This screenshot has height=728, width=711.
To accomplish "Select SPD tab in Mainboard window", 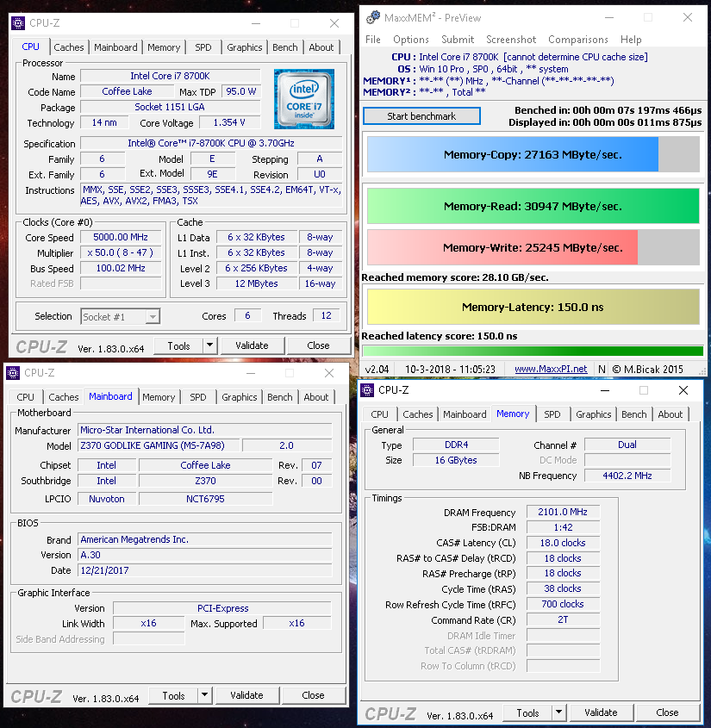I will click(198, 397).
